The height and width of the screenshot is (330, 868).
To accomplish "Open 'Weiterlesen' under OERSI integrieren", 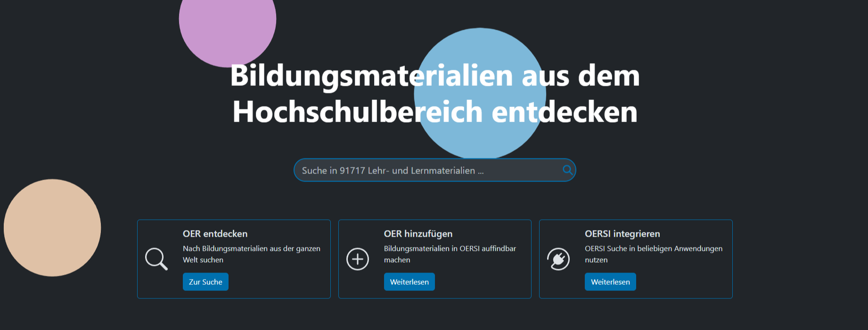I will [x=610, y=282].
